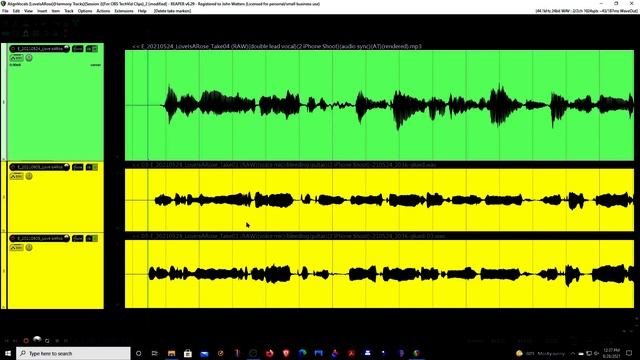The width and height of the screenshot is (640, 360).
Task: Open the FX chain on the third track
Action: (x=89, y=238)
